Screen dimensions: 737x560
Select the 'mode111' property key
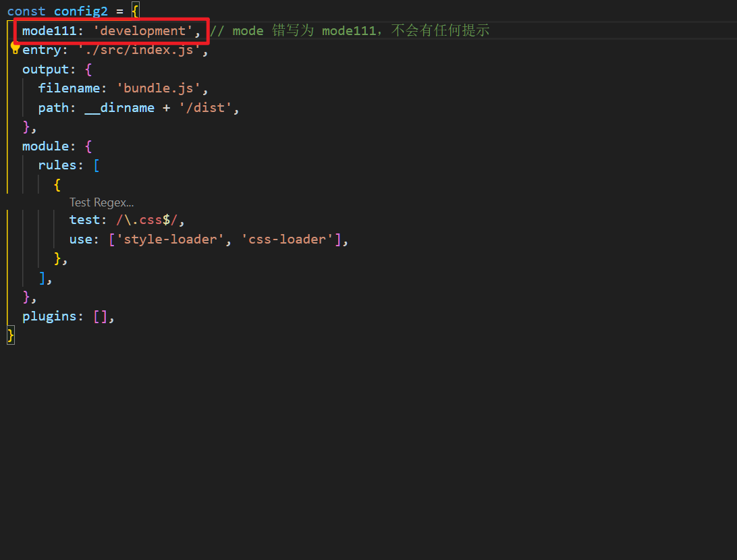49,30
